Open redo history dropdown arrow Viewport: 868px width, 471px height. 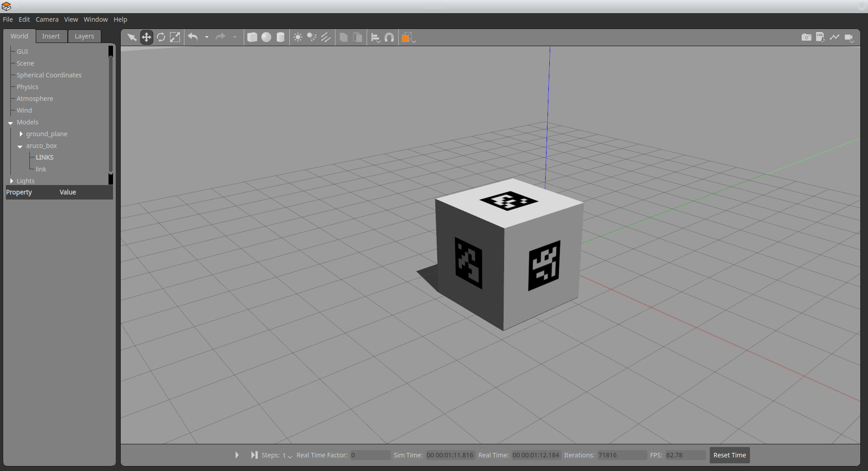[235, 37]
